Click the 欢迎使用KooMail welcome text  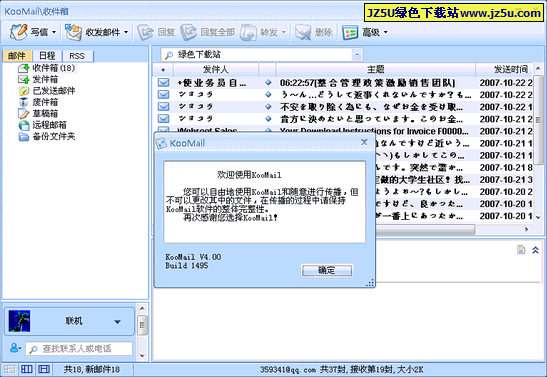click(249, 175)
